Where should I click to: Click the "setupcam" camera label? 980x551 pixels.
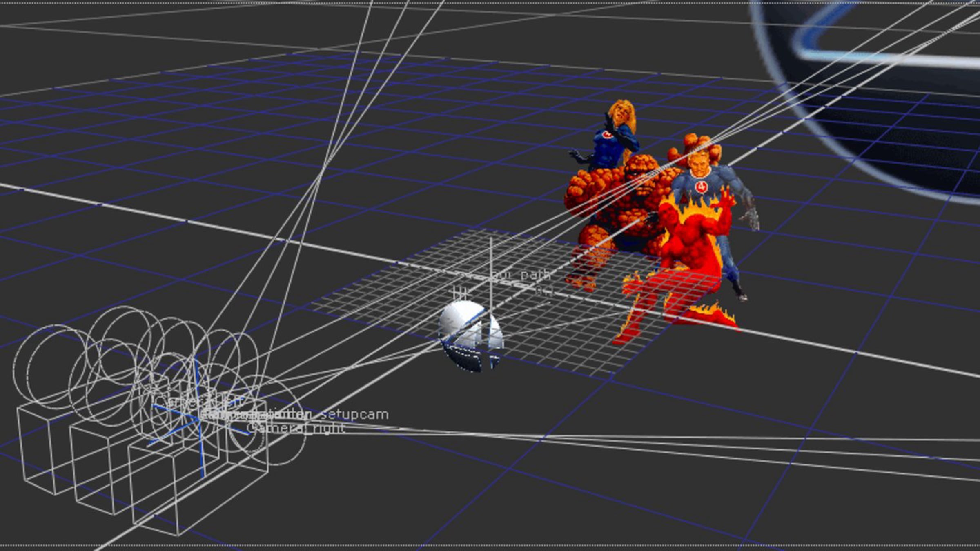(x=354, y=414)
